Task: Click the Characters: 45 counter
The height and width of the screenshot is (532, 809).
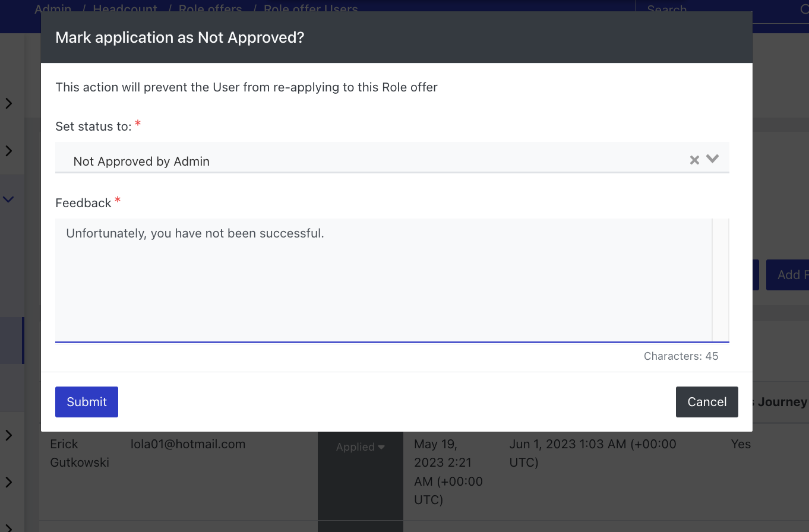Action: (x=681, y=356)
